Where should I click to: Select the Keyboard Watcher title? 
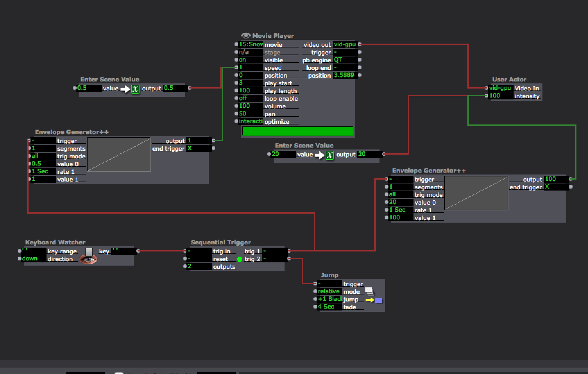pyautogui.click(x=55, y=242)
